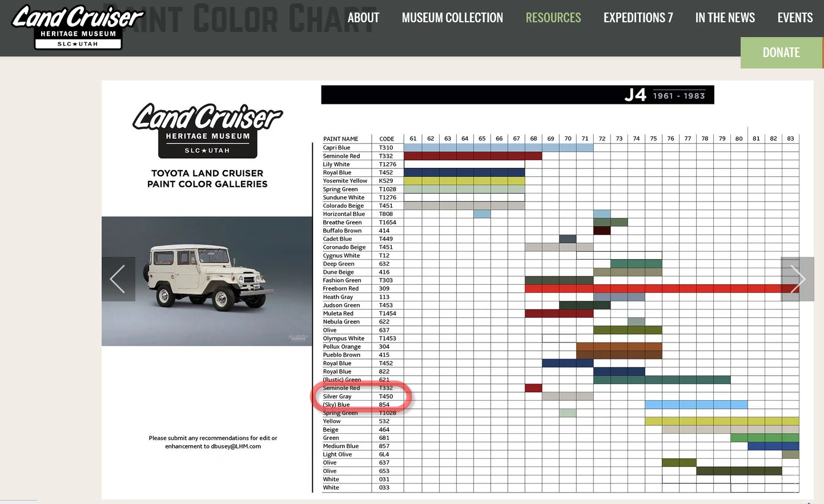Viewport: 824px width, 504px height.
Task: Open the About menu
Action: [x=363, y=18]
